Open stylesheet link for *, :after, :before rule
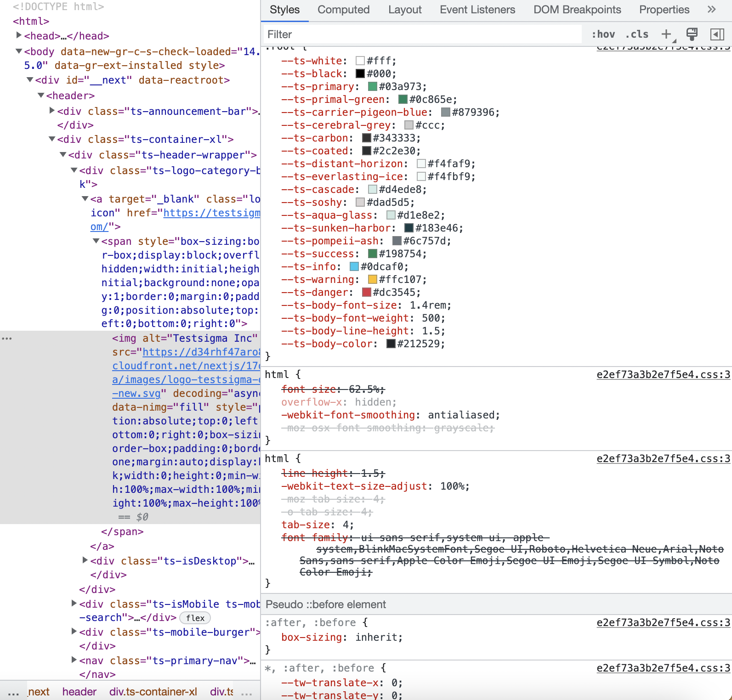Viewport: 732px width, 700px height. coord(663,668)
